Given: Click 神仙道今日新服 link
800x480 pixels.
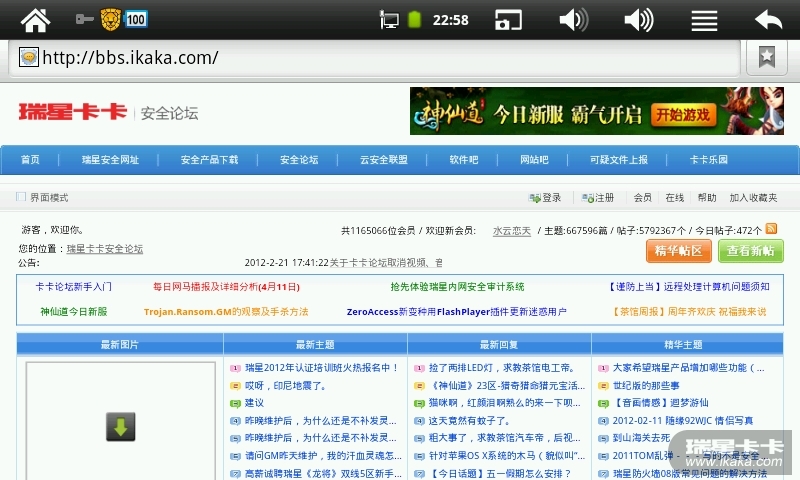Looking at the screenshot, I should pyautogui.click(x=73, y=312).
